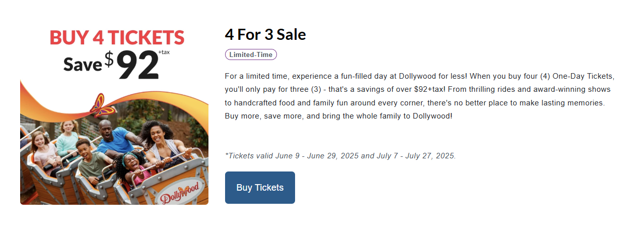Screen dimensions: 644x230
Task: Click the red BUY 4 TICKETS headline
Action: point(117,37)
